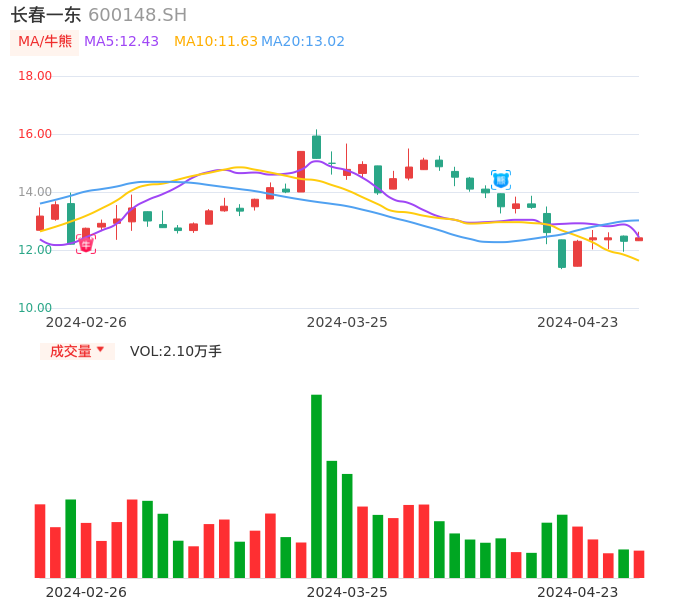The image size is (686, 606).
Task: Click the last red volume bar on right
Action: point(639,564)
